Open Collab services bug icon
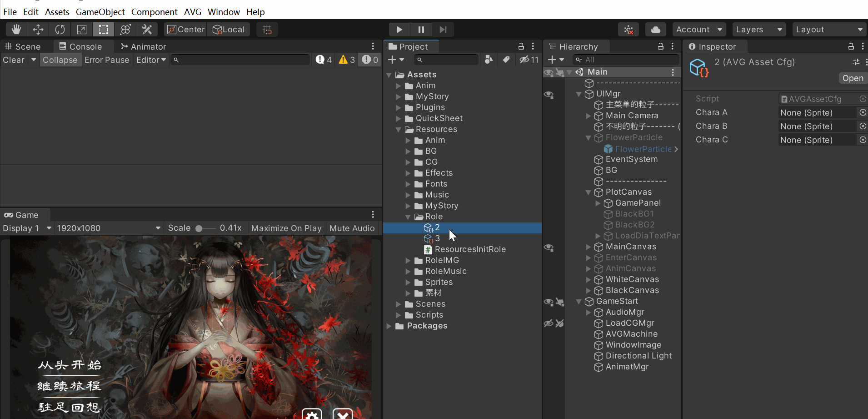This screenshot has width=868, height=419. tap(629, 30)
